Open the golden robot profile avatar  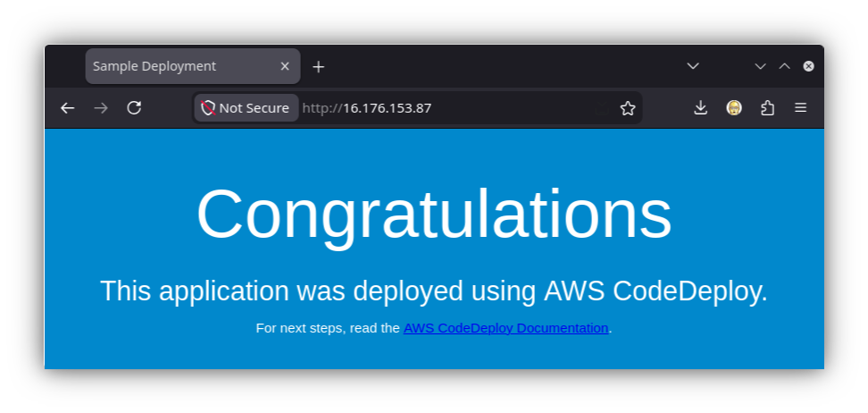[734, 108]
